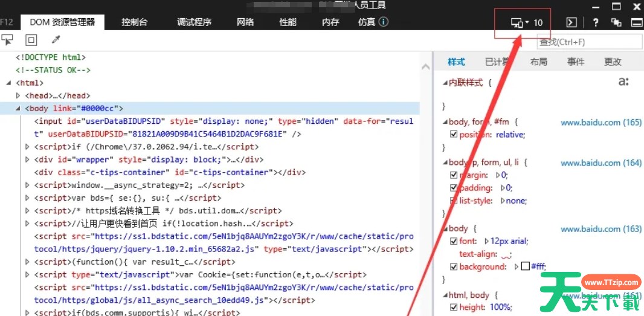
Task: Uncheck the padding property checkbox
Action: coord(454,188)
